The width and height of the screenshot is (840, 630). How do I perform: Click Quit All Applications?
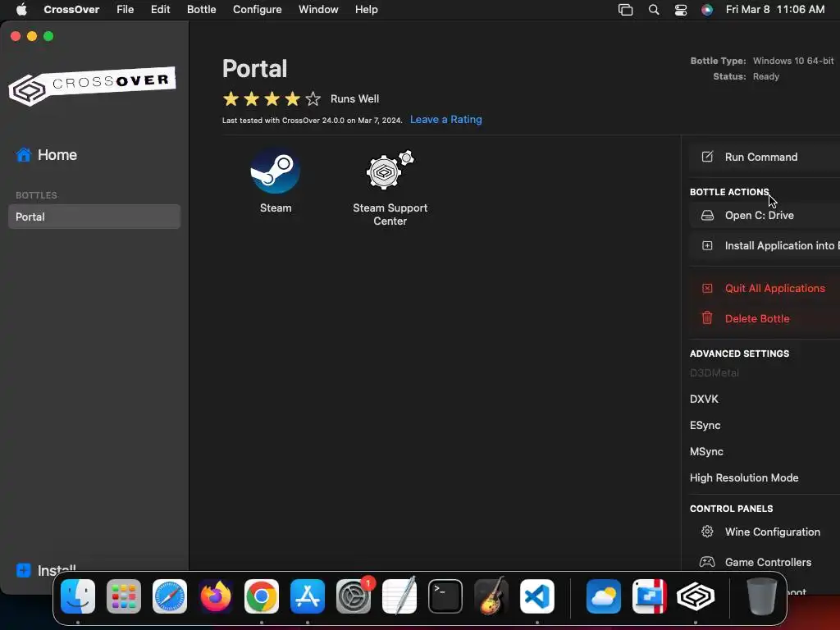point(765,288)
